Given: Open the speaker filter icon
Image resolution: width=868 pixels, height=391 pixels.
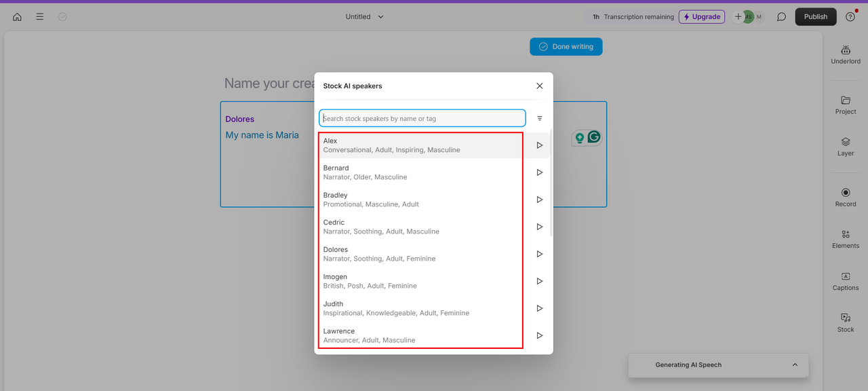Looking at the screenshot, I should pyautogui.click(x=540, y=118).
